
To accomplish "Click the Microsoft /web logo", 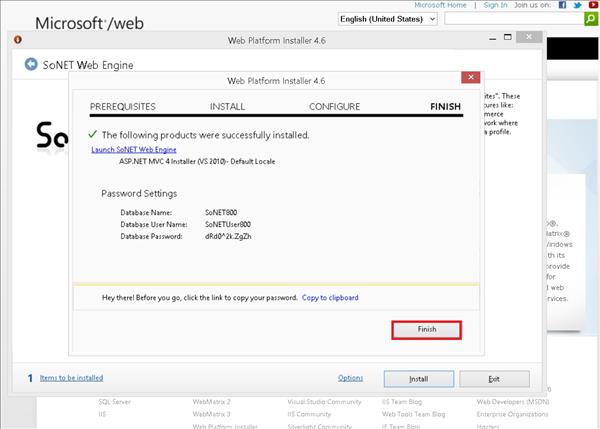I will pyautogui.click(x=89, y=23).
